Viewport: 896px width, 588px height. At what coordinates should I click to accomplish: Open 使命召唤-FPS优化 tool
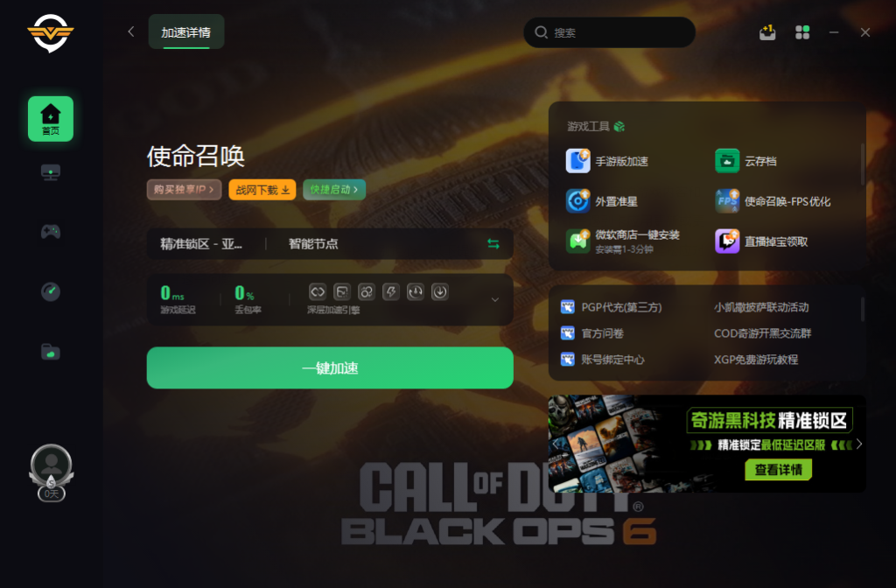click(773, 201)
